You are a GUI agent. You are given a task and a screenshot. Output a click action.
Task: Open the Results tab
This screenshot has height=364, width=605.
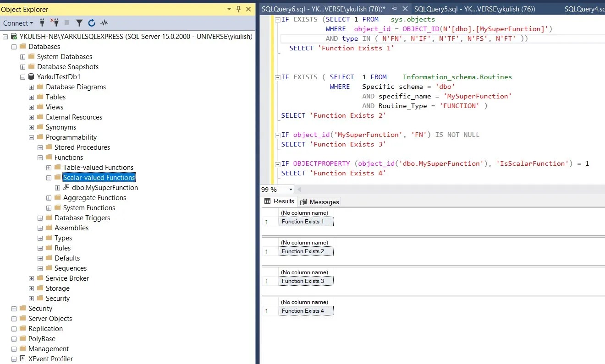279,201
